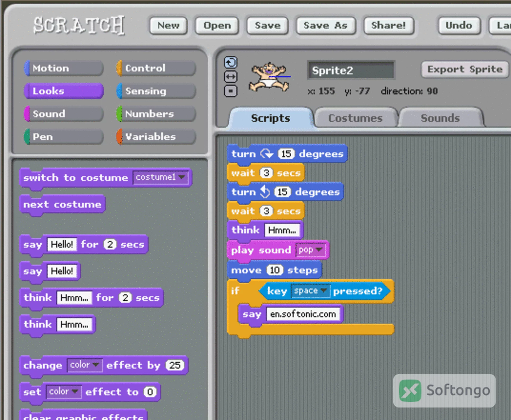The image size is (511, 420).
Task: Switch to the Sounds tab
Action: pos(440,118)
